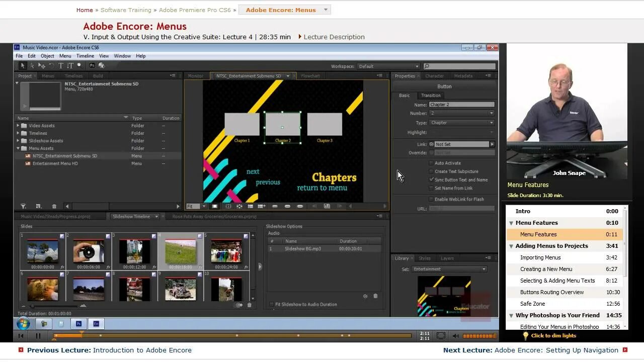Open Workspace Default dropdown
This screenshot has height=362, width=644.
tap(388, 66)
